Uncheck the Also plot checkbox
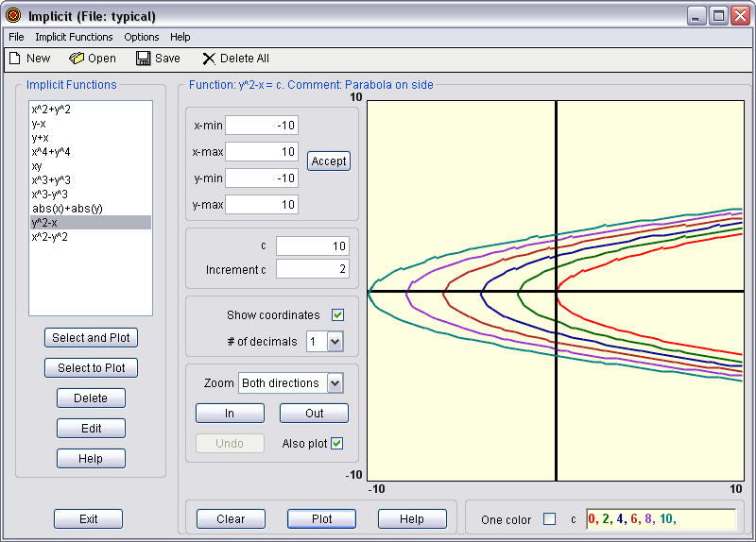The width and height of the screenshot is (756, 542). click(x=336, y=444)
